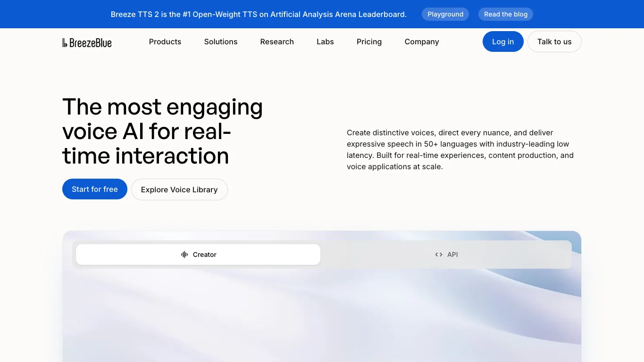Open the Playground from the banner
644x362 pixels.
tap(445, 14)
